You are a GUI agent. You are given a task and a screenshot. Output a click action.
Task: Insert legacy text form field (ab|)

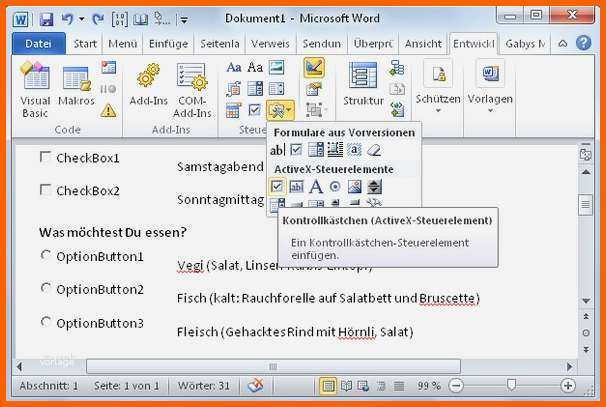(277, 150)
